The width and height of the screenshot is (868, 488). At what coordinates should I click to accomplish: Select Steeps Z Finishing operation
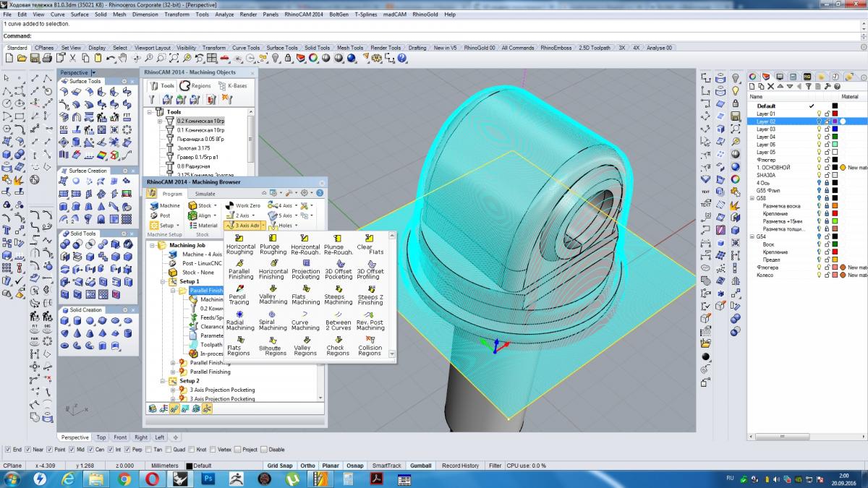tap(370, 296)
